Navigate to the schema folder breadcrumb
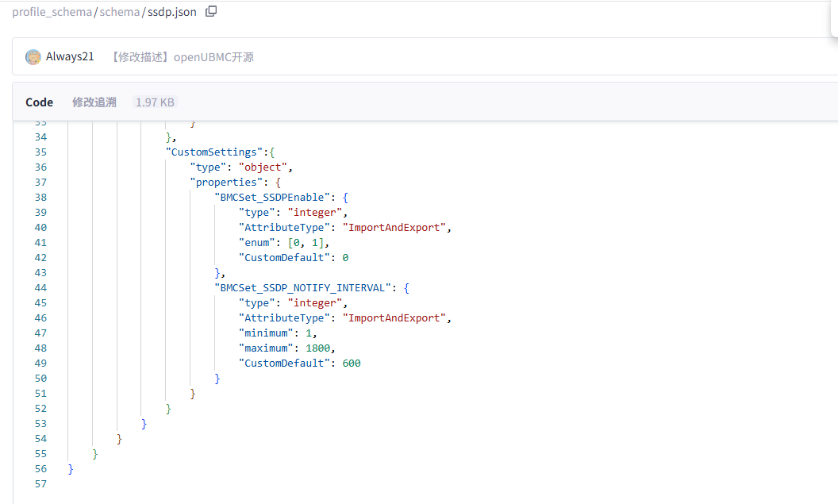 [119, 12]
